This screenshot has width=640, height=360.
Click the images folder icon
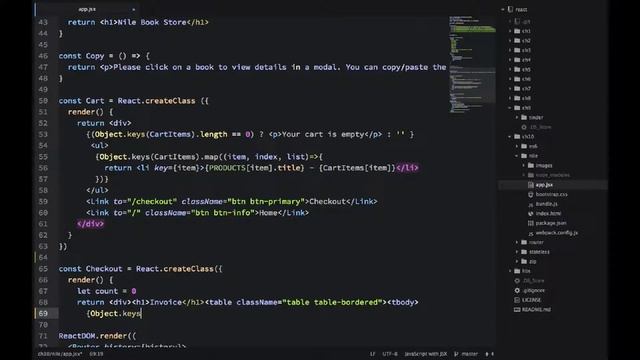tap(531, 165)
